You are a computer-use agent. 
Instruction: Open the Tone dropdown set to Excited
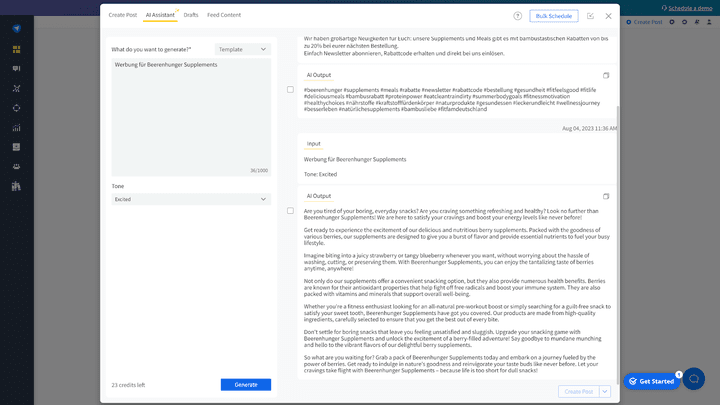[191, 199]
